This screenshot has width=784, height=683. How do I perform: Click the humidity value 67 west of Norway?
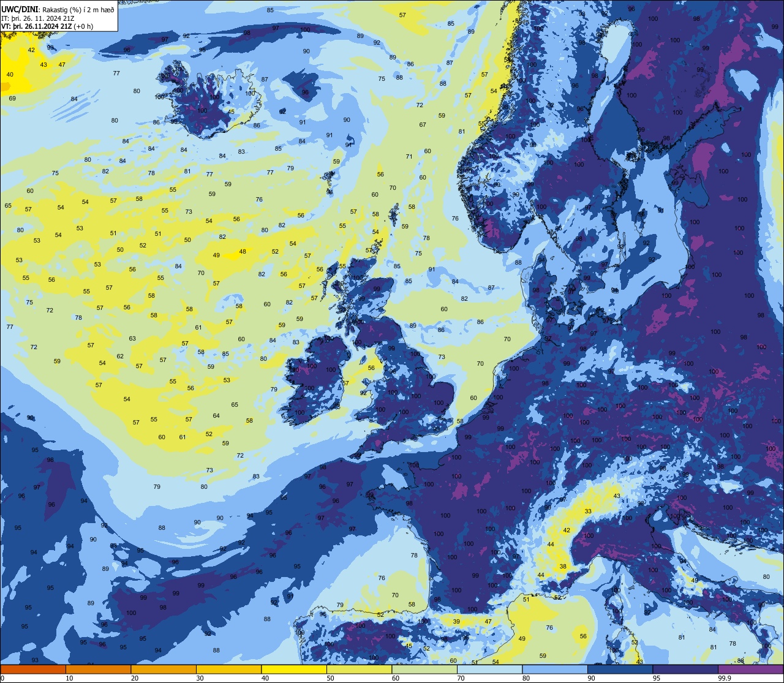coord(423,124)
